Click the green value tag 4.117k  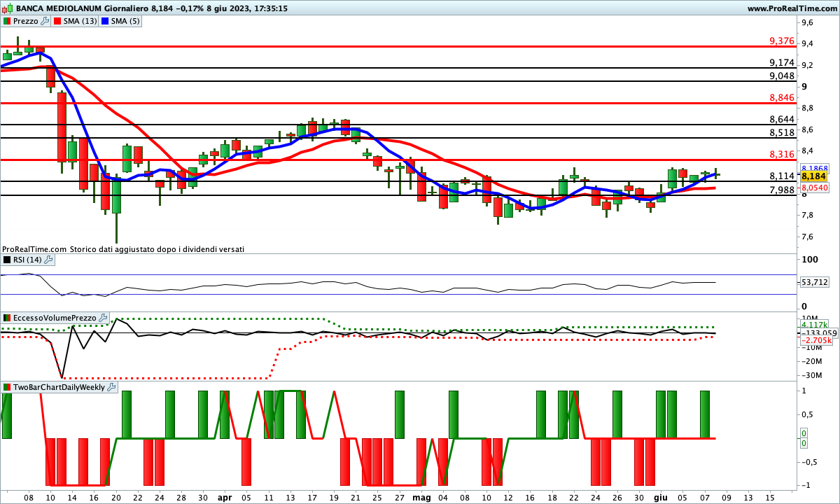click(x=814, y=325)
